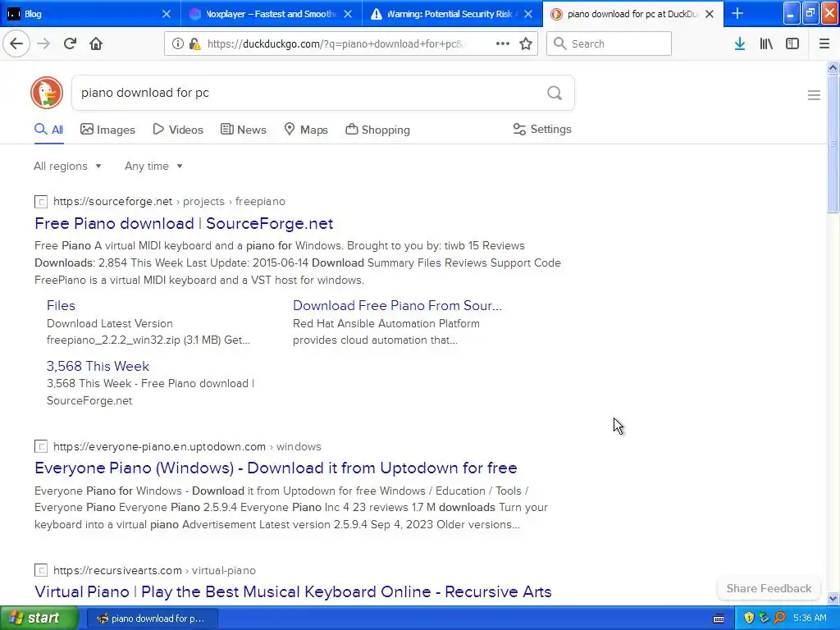Open the tray security shield icon
The width and height of the screenshot is (840, 630).
pos(749,618)
